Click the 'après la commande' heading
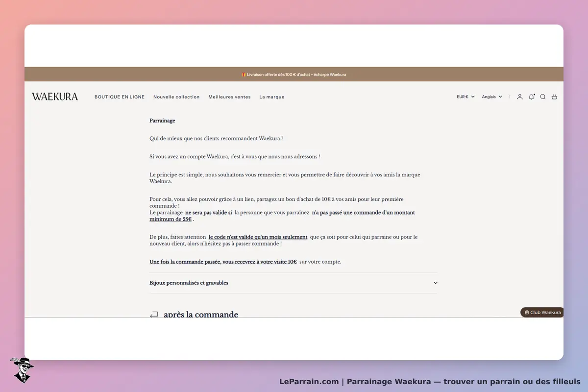Screen dimensions: 588x392 201,315
